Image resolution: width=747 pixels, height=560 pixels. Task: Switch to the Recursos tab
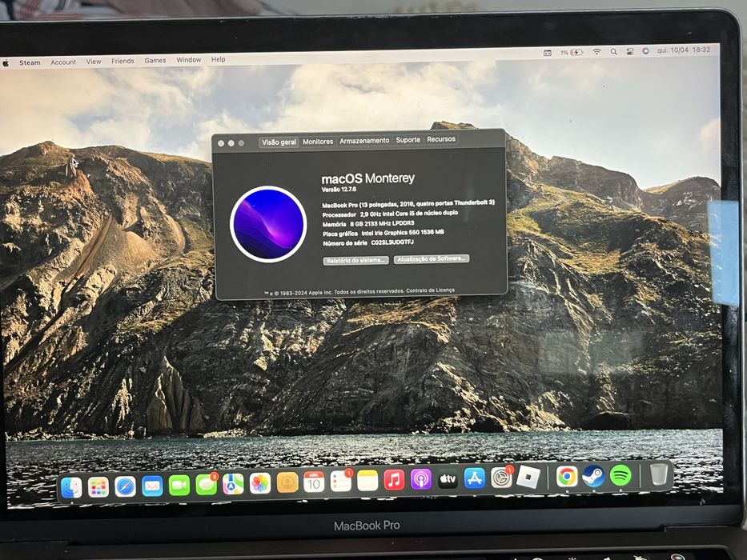(441, 139)
